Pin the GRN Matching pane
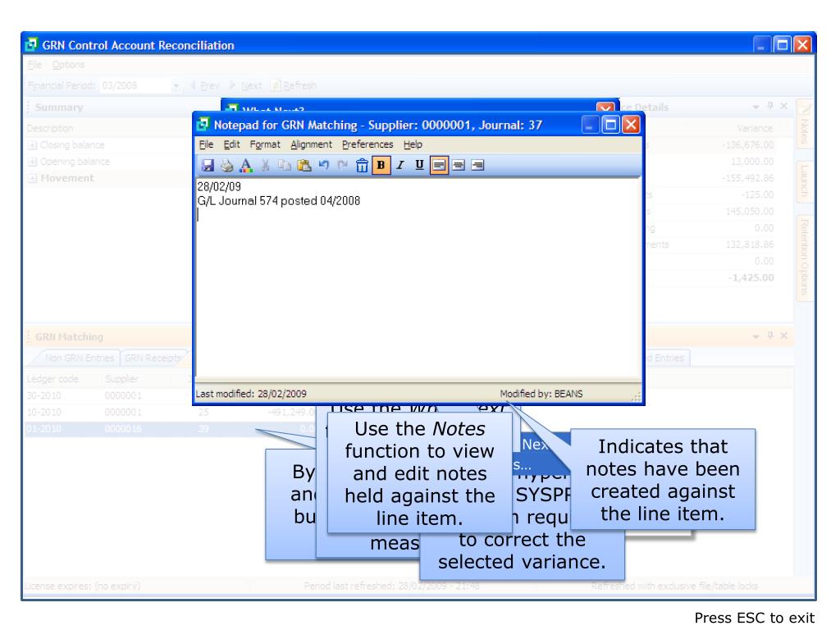 coord(770,336)
